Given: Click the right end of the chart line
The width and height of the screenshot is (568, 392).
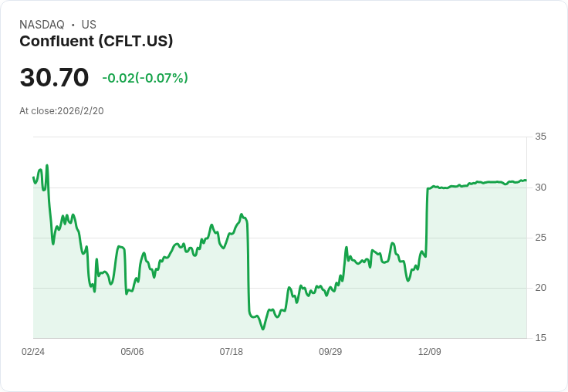Looking at the screenshot, I should pyautogui.click(x=526, y=181).
